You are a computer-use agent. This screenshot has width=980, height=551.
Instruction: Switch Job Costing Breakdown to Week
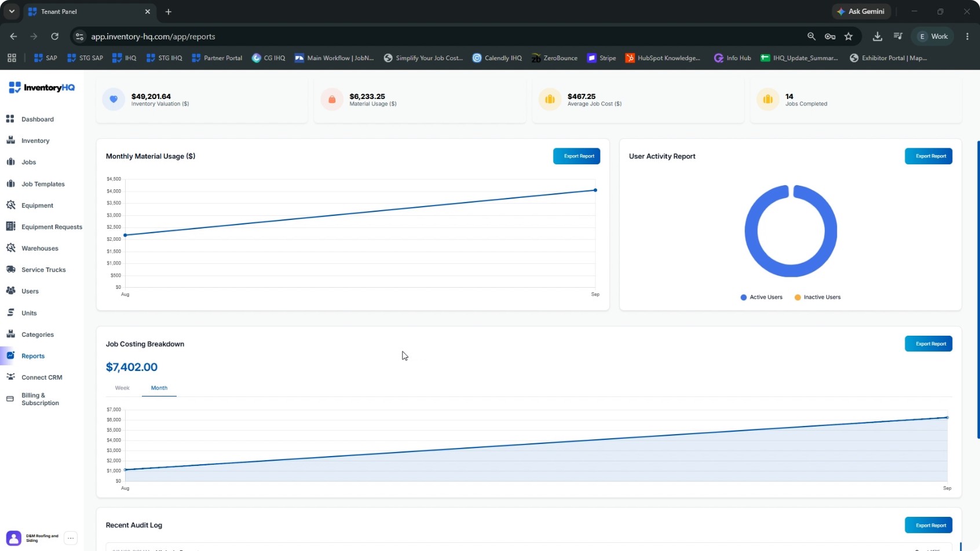click(x=122, y=388)
